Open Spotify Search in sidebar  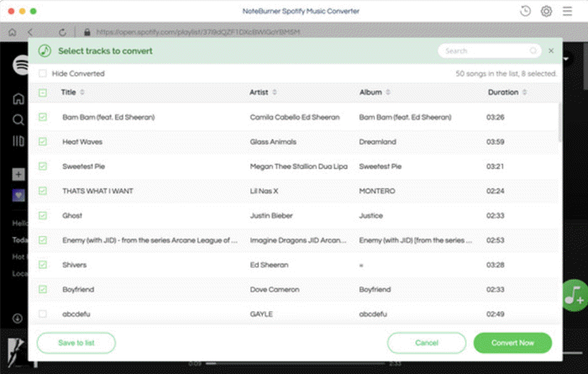coord(18,119)
